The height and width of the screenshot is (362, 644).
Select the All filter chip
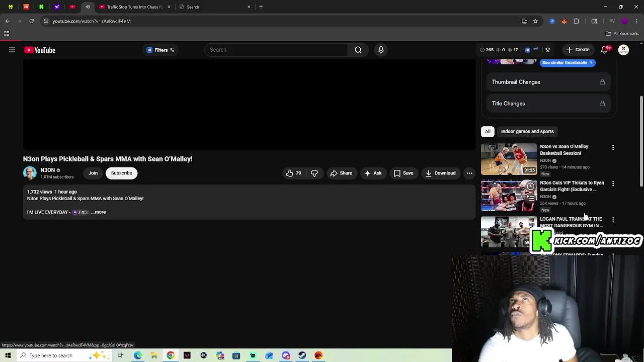coord(488,131)
